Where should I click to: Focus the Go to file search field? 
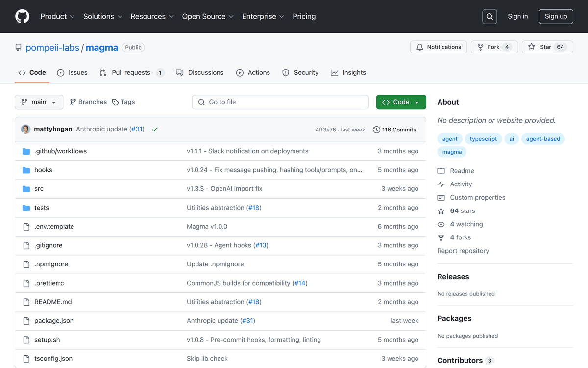(x=280, y=102)
